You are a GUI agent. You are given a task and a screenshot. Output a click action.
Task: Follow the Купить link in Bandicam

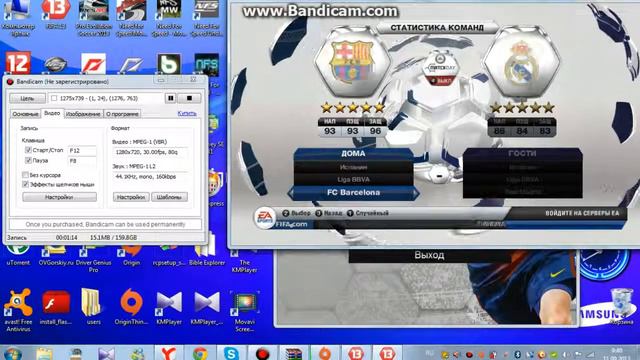[187, 113]
